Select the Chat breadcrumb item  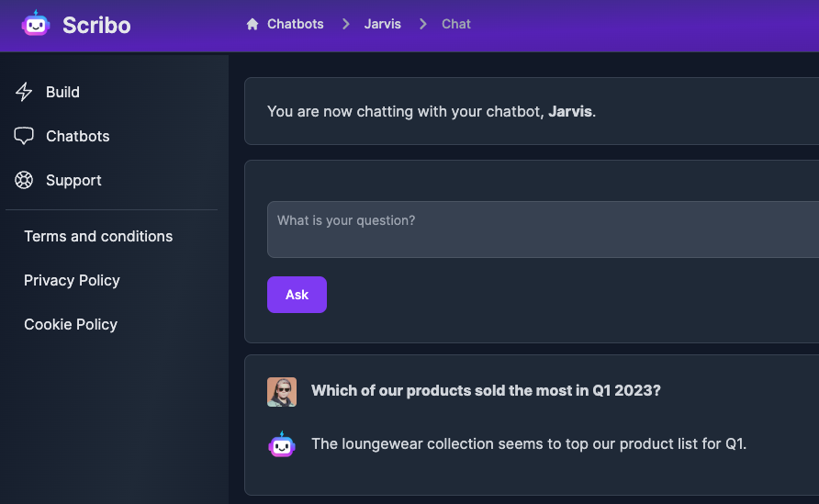coord(456,24)
